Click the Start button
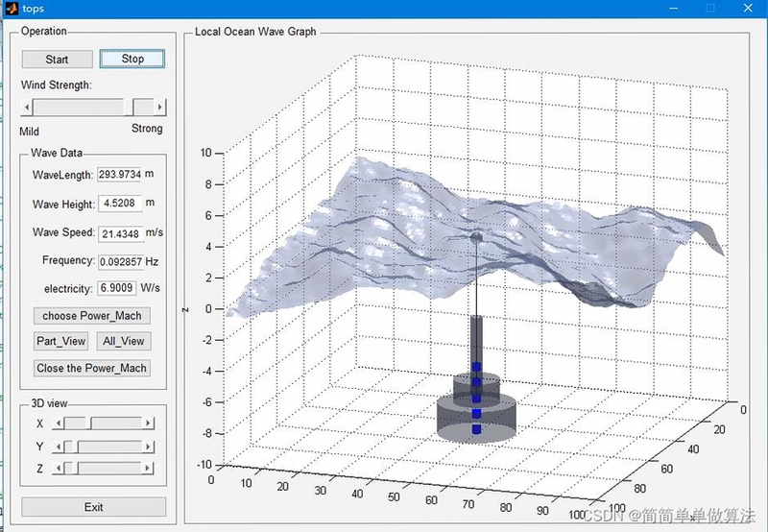 [x=57, y=60]
